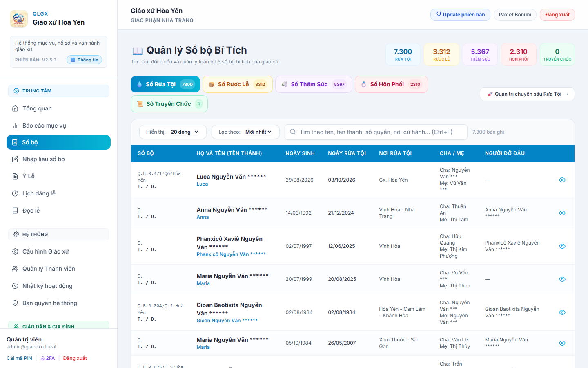The image size is (588, 368).
Task: Select the Sổ Rửa Tội tab
Action: pos(165,84)
